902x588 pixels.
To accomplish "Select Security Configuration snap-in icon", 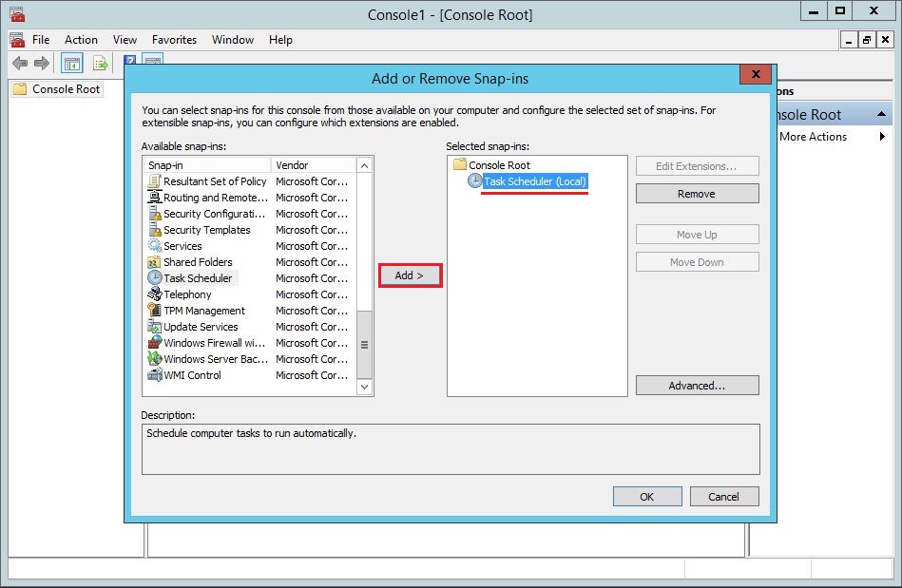I will 154,214.
